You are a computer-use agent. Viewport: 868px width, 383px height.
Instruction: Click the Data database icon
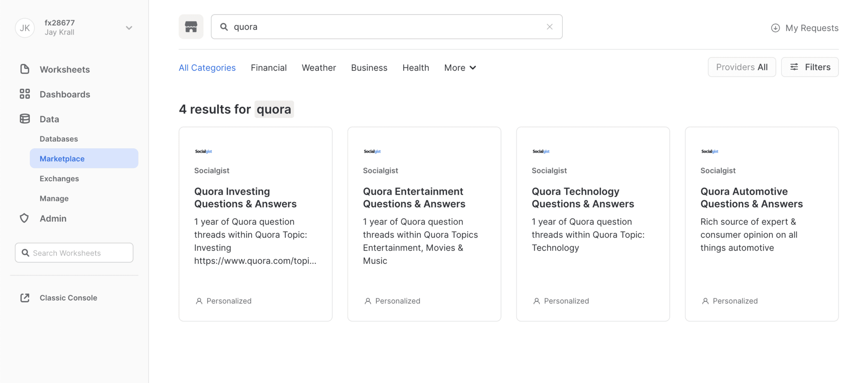coord(25,119)
